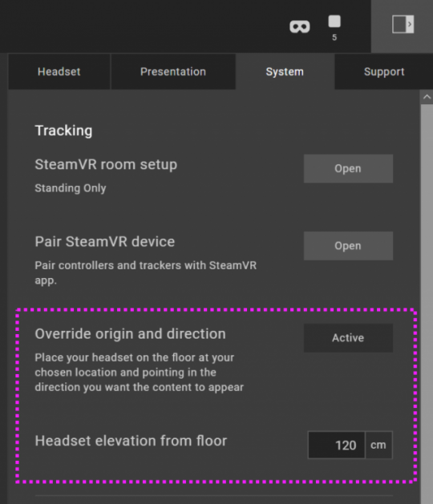Click the Headset elevation from floor label
The image size is (433, 504).
point(131,441)
